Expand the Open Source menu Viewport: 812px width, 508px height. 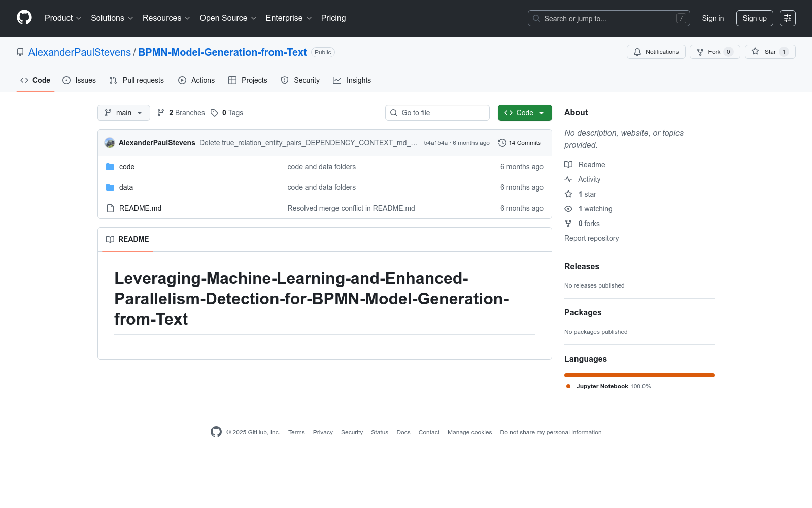point(228,18)
